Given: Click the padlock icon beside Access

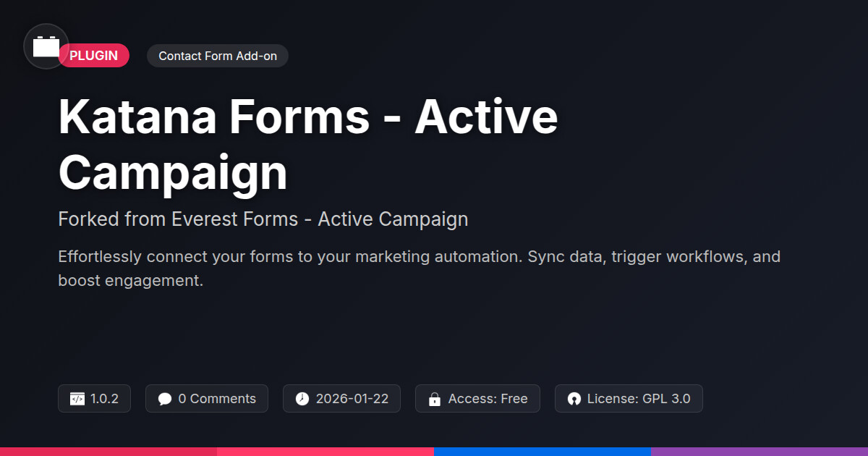Looking at the screenshot, I should 435,399.
